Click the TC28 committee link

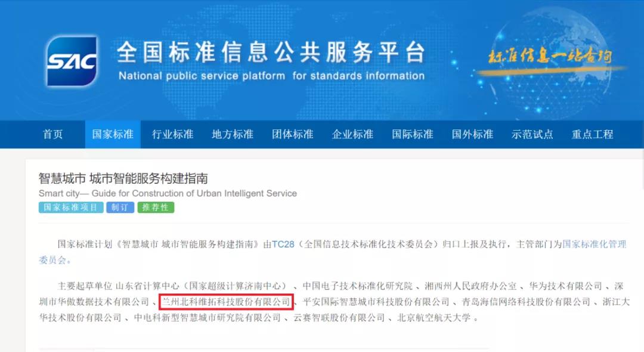(283, 245)
